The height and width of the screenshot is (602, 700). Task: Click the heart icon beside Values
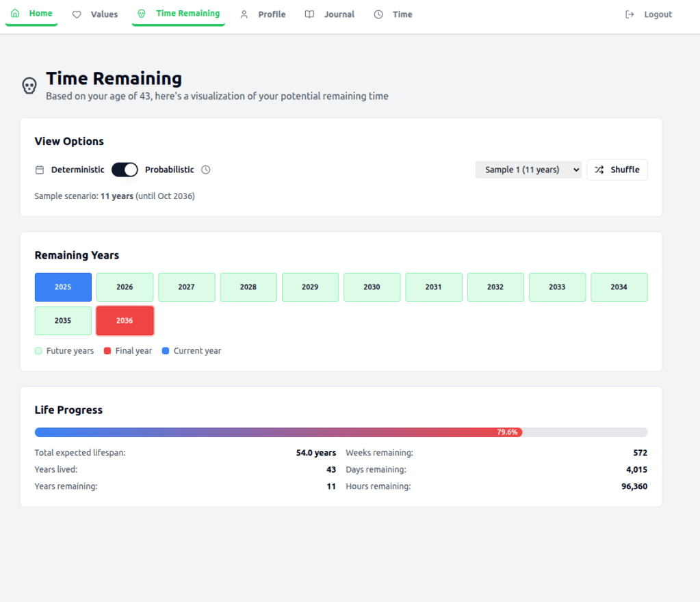77,14
